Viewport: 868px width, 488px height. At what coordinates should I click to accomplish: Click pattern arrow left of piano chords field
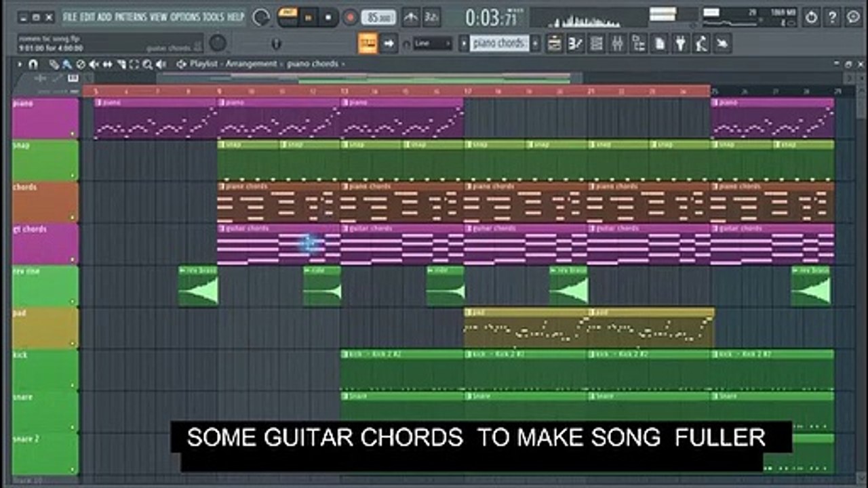[x=464, y=43]
